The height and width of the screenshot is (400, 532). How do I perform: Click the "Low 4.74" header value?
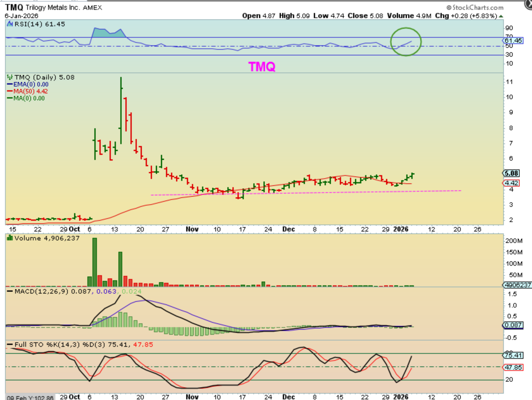point(329,16)
